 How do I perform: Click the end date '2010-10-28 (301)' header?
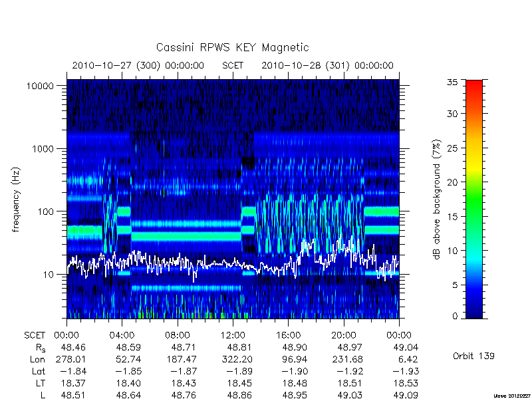pos(305,65)
